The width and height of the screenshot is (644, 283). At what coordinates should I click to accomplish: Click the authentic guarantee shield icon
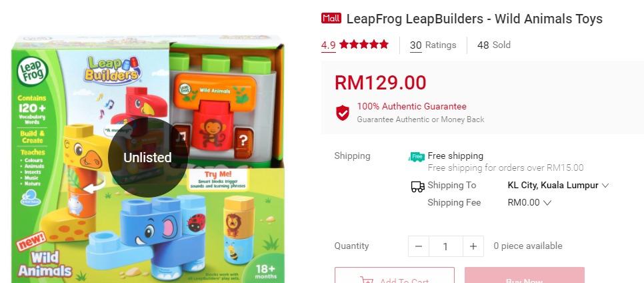(x=343, y=113)
